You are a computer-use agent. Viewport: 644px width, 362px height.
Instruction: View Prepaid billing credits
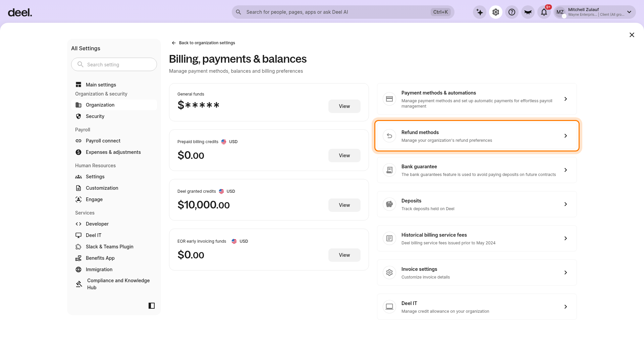pos(344,156)
